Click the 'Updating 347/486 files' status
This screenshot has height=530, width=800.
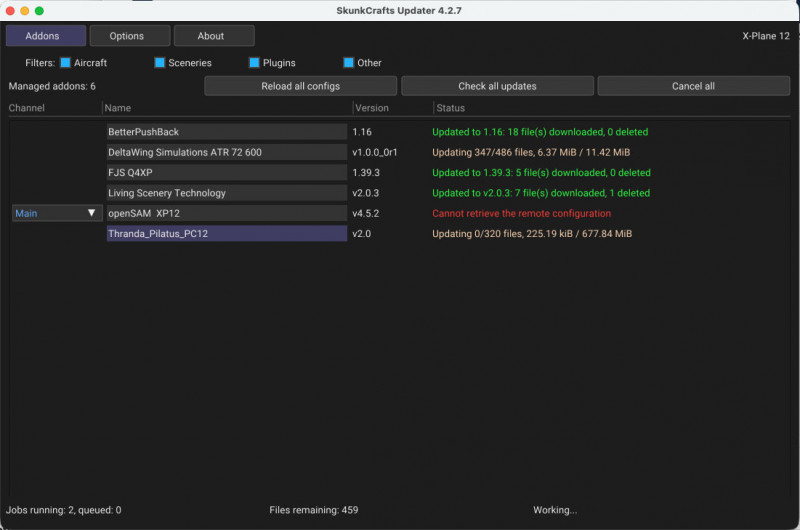[531, 152]
